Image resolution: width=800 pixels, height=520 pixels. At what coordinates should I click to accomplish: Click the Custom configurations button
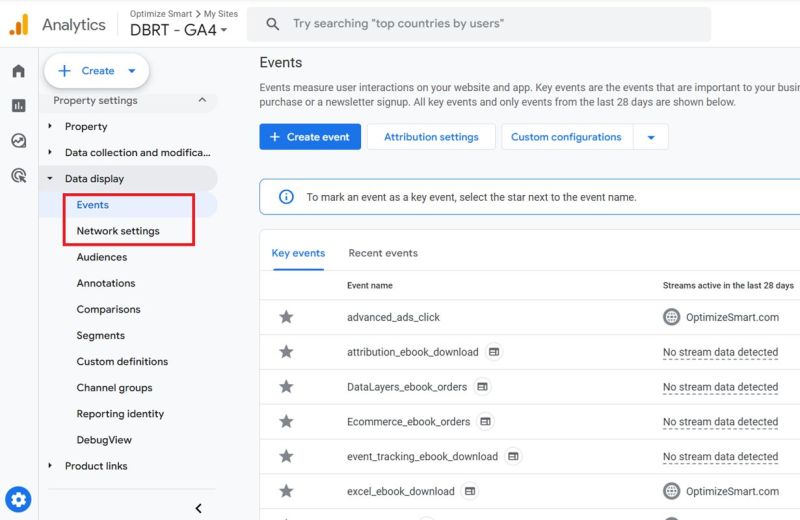[566, 137]
